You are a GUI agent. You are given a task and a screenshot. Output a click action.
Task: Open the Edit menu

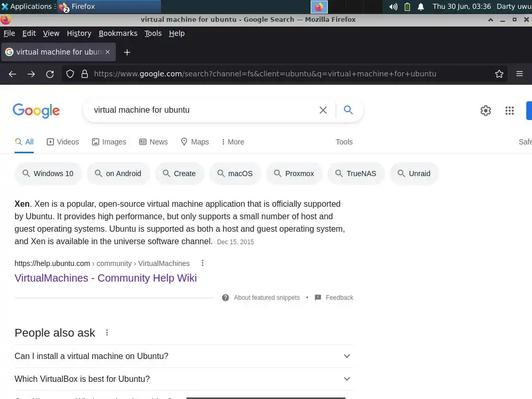click(29, 33)
